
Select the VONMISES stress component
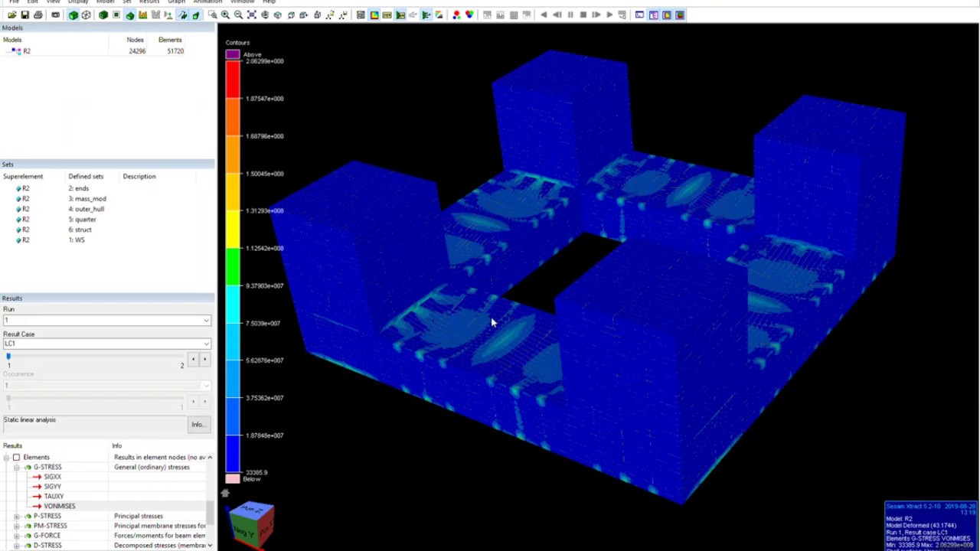(x=59, y=506)
